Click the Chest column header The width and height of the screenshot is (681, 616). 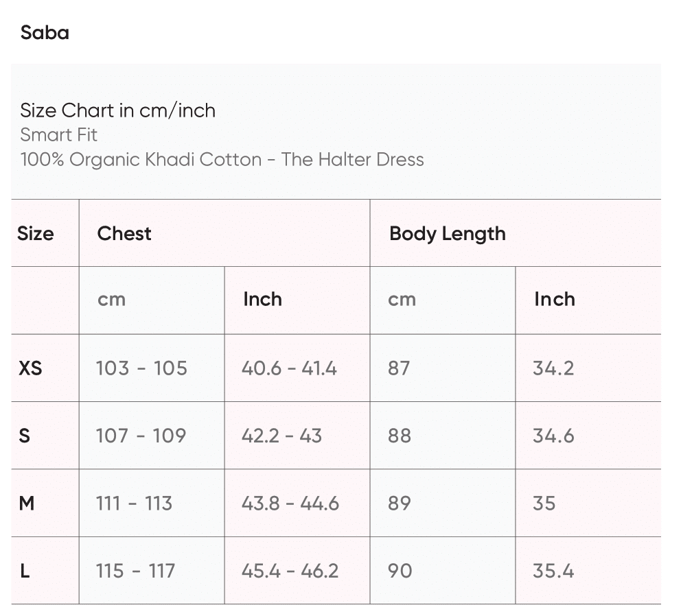[x=124, y=233]
